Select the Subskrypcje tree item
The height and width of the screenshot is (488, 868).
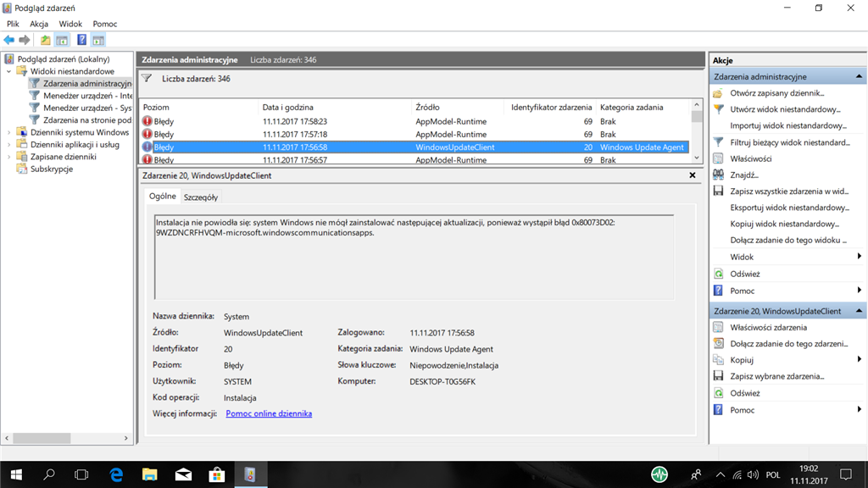(x=52, y=169)
